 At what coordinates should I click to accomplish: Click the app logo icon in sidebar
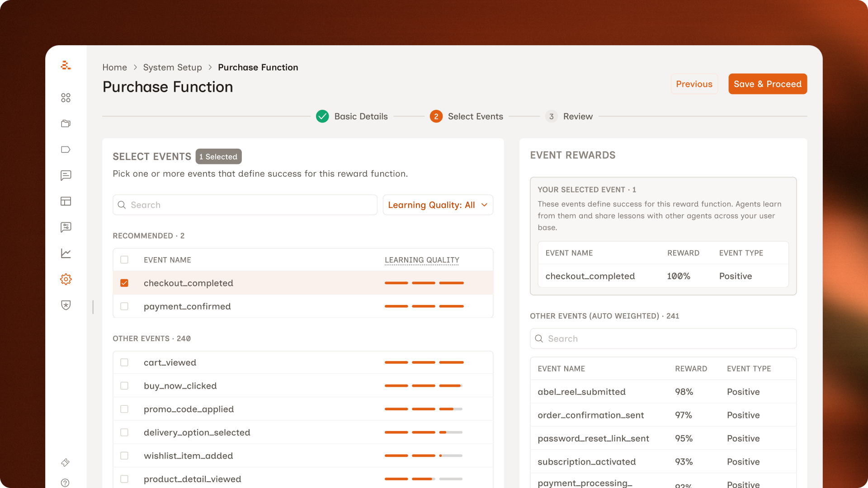click(66, 66)
